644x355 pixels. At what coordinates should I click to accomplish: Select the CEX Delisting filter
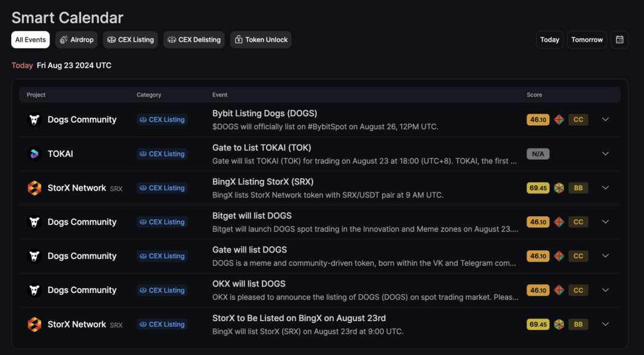point(194,40)
